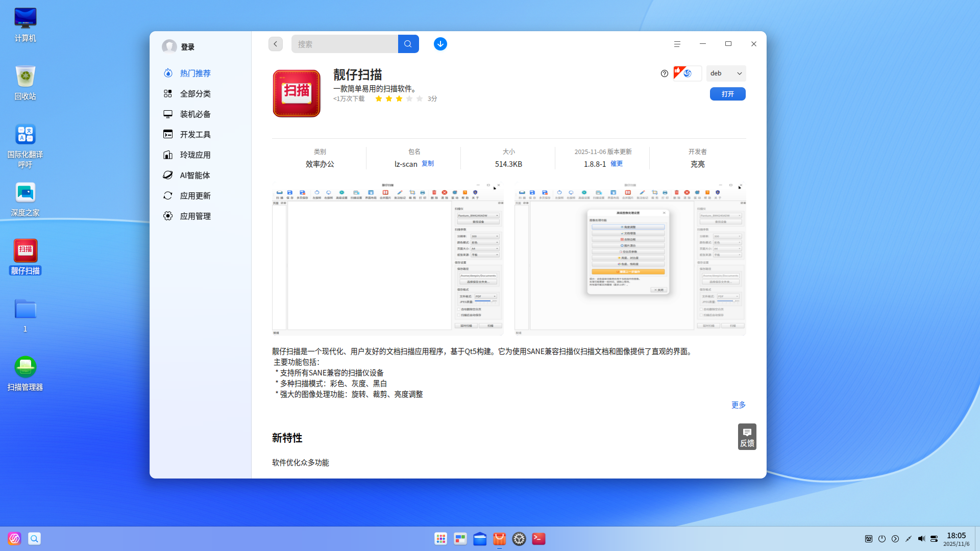
Task: Open quick settings toggles tray icon
Action: tap(934, 539)
